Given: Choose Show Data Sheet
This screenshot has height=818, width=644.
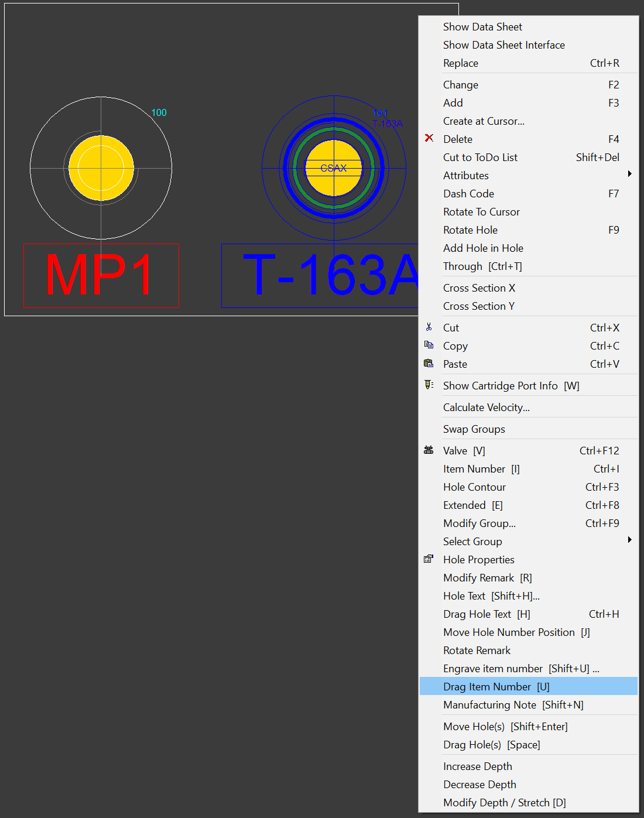Looking at the screenshot, I should tap(529, 27).
